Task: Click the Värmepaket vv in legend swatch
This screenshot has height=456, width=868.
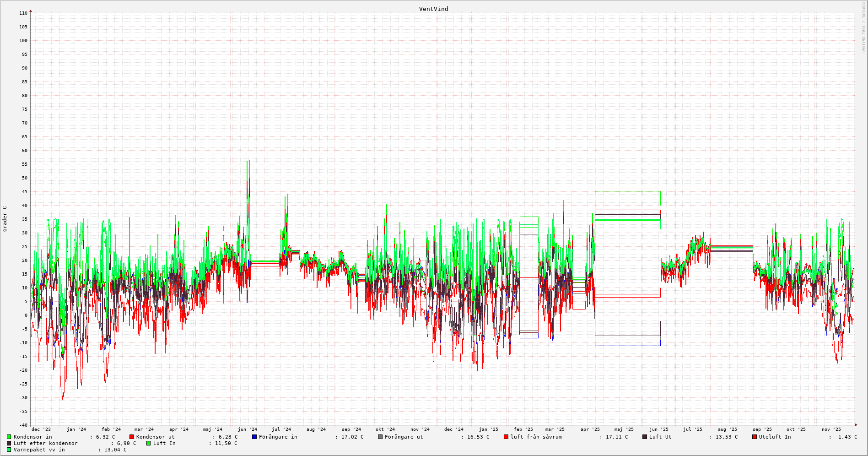Action: 9,450
